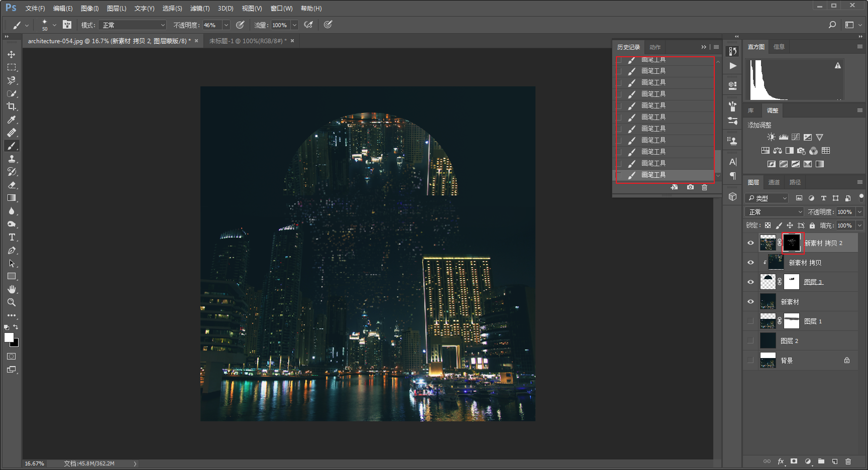The image size is (868, 470).
Task: Select the Crop tool
Action: point(12,106)
